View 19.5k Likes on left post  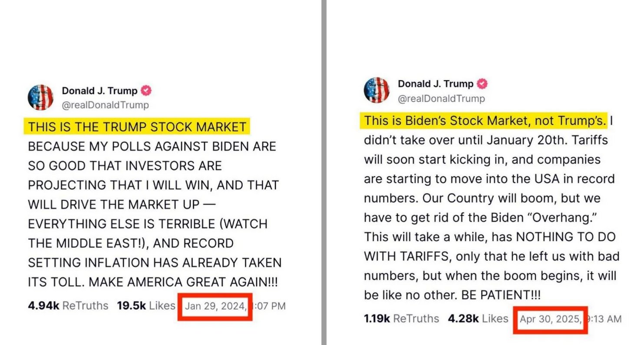point(146,305)
